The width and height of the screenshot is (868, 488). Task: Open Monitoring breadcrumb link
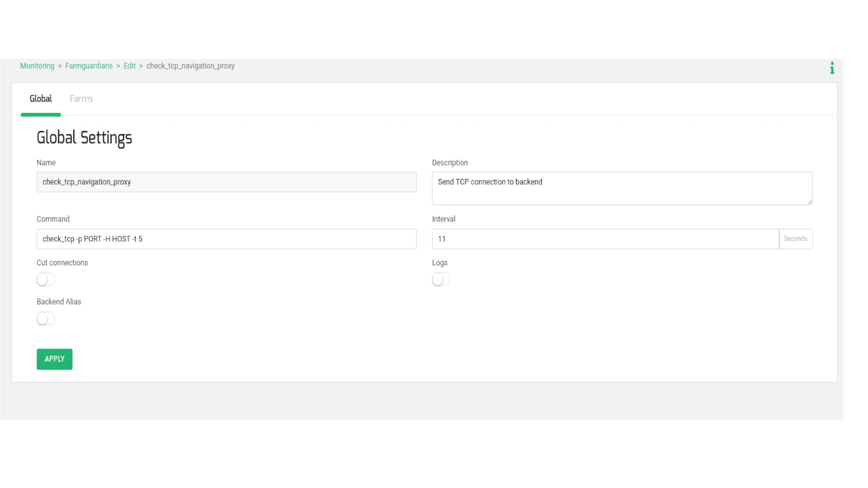point(37,66)
